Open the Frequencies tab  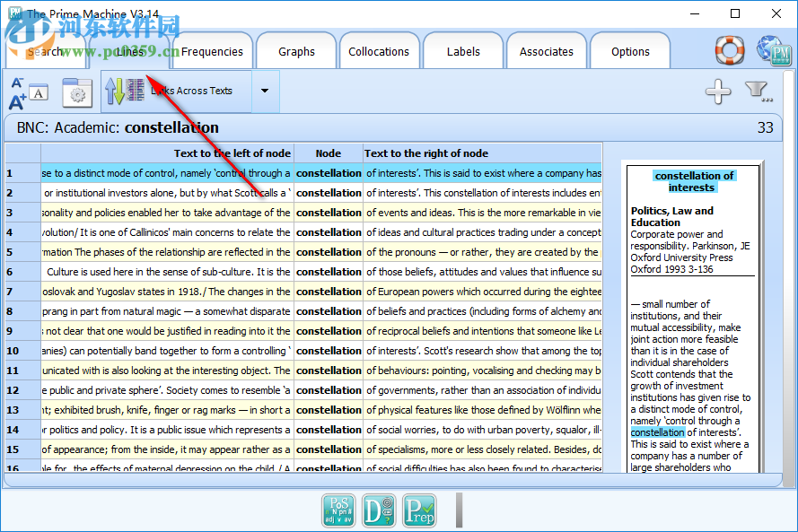[212, 51]
